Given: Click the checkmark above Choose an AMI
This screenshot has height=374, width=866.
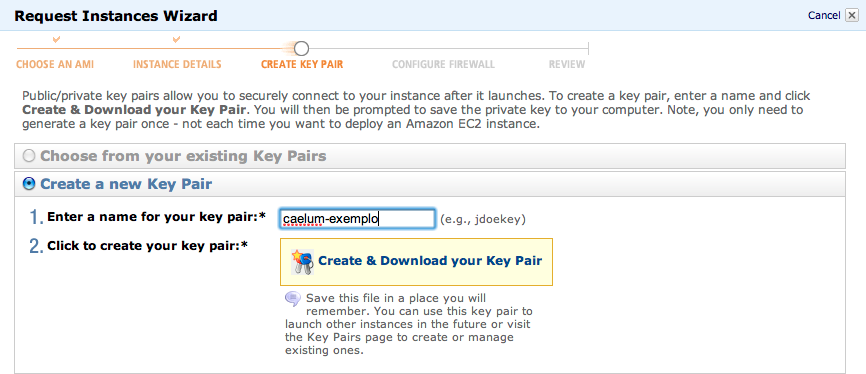Looking at the screenshot, I should pyautogui.click(x=56, y=40).
